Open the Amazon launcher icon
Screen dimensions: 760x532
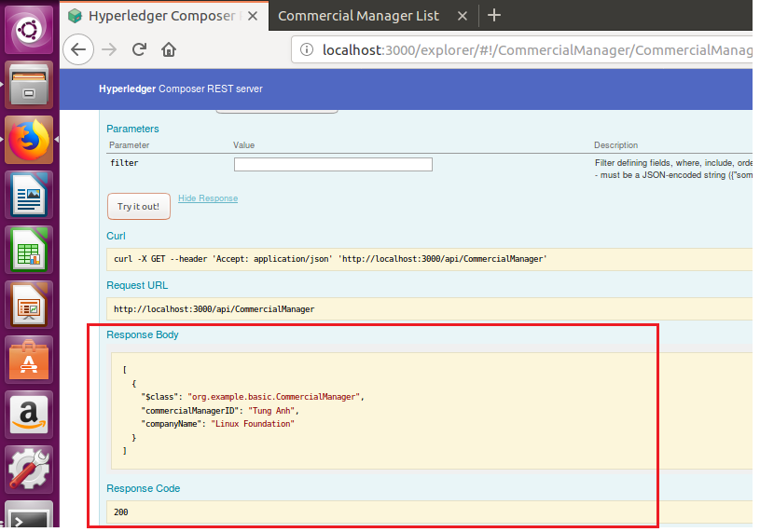tap(29, 415)
